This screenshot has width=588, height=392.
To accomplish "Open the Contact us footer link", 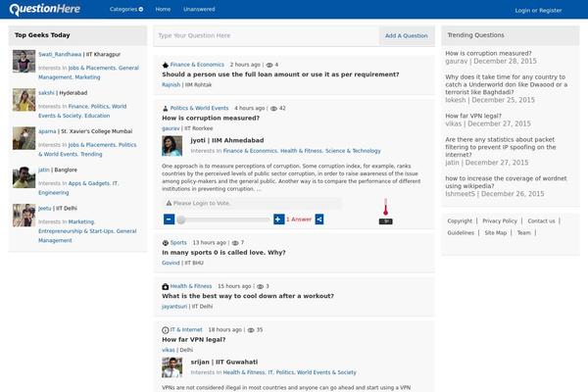I will click(x=541, y=220).
